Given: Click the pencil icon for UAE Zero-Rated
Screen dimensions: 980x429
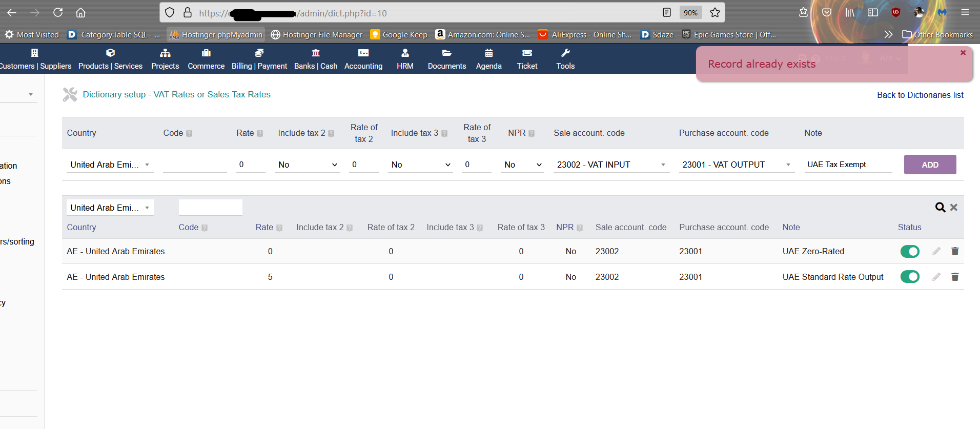Looking at the screenshot, I should pyautogui.click(x=936, y=251).
